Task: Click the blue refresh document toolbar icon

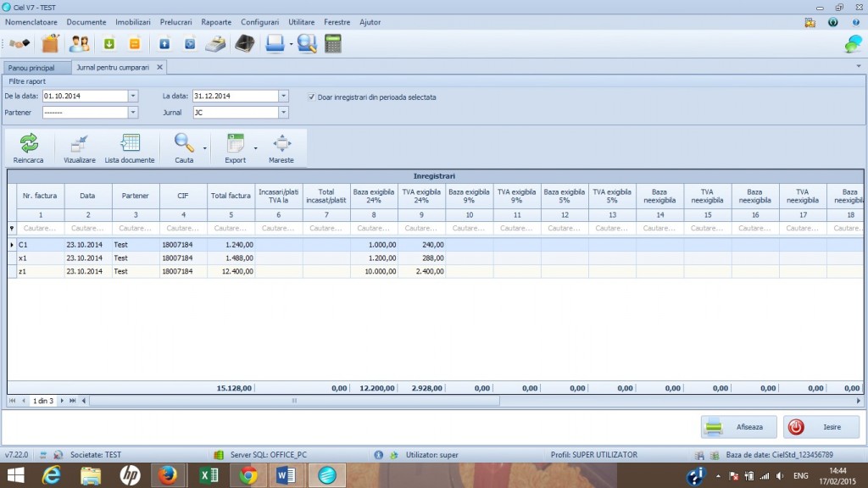Action: point(190,44)
